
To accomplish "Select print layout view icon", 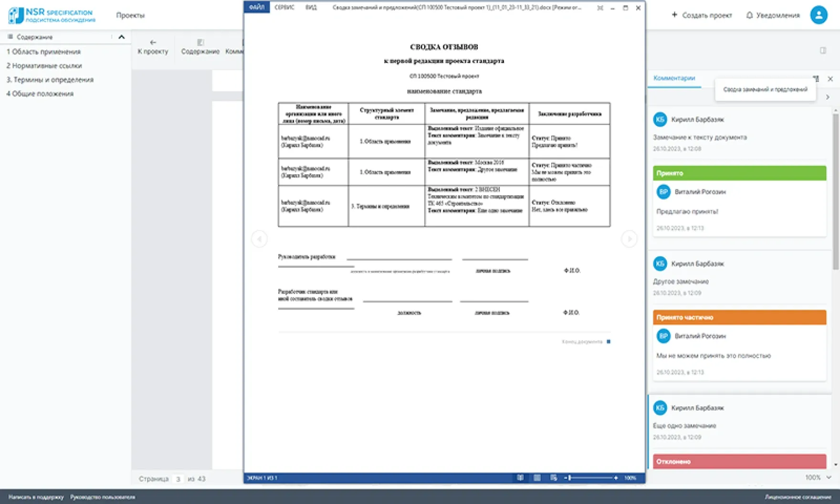I will [x=537, y=477].
